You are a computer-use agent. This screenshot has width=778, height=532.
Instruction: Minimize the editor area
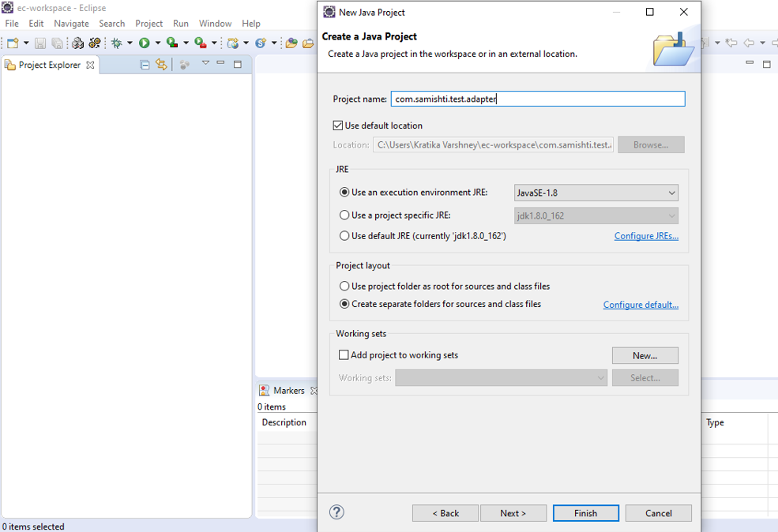tap(750, 63)
